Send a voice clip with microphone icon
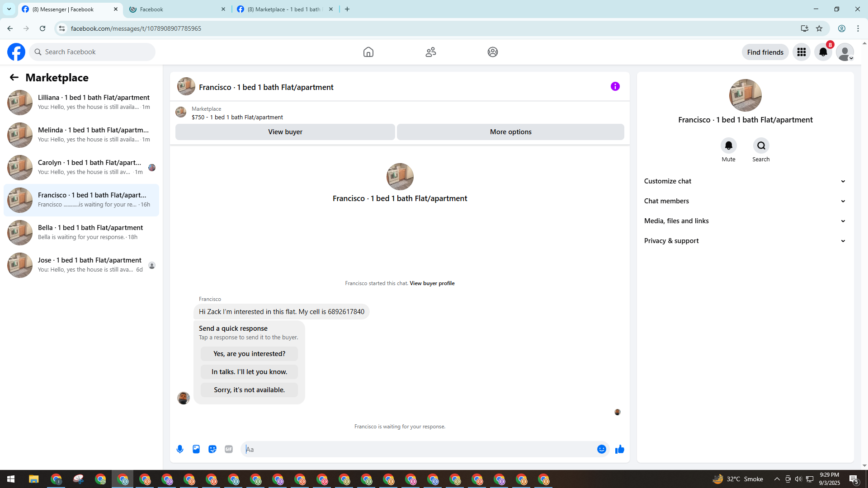The image size is (868, 488). [180, 449]
